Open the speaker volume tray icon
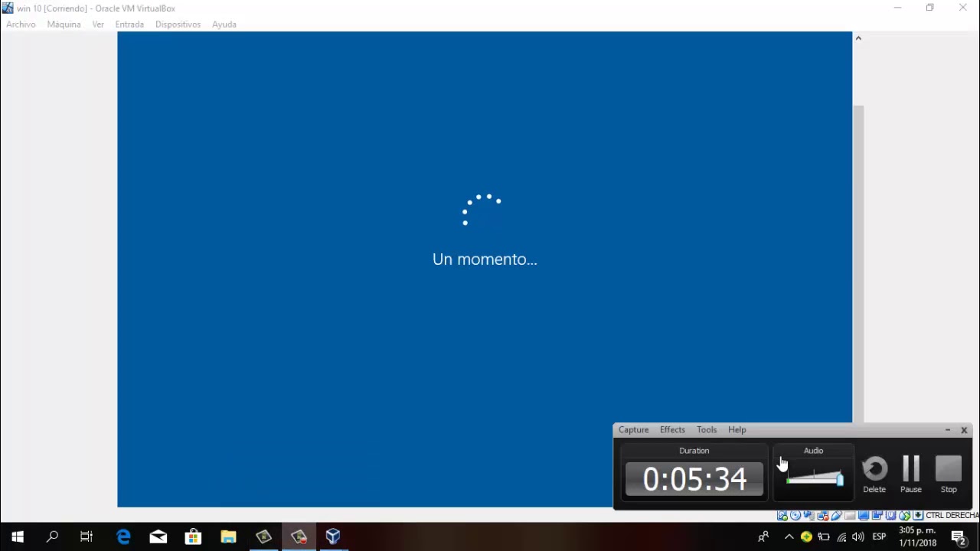This screenshot has width=980, height=551. [x=858, y=537]
